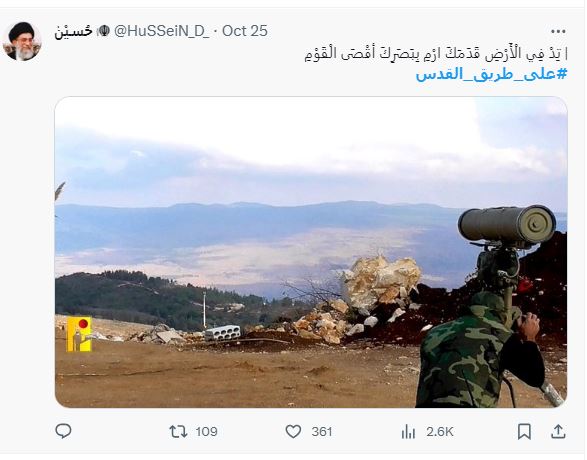Like the tweet with the heart icon
The height and width of the screenshot is (460, 587).
point(293,432)
